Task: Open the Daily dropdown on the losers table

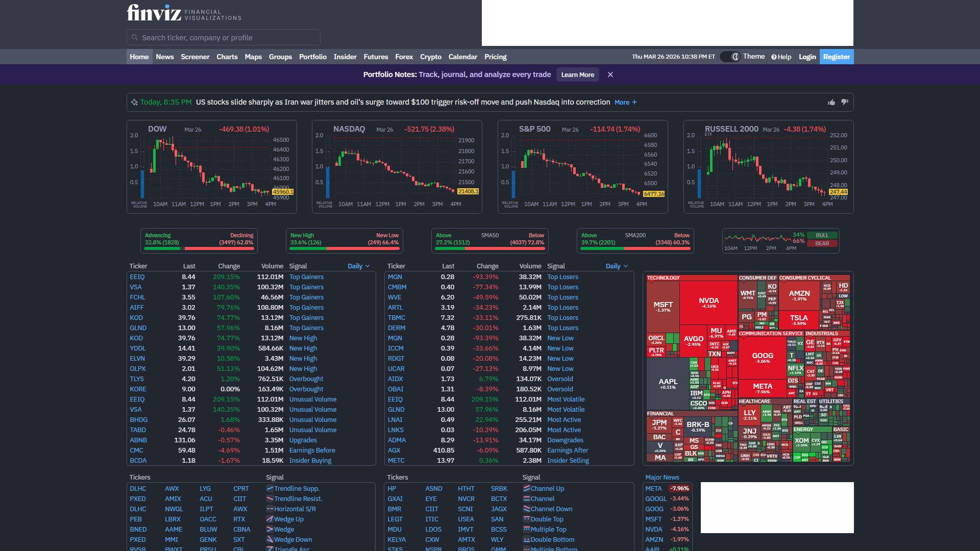Action: click(617, 266)
